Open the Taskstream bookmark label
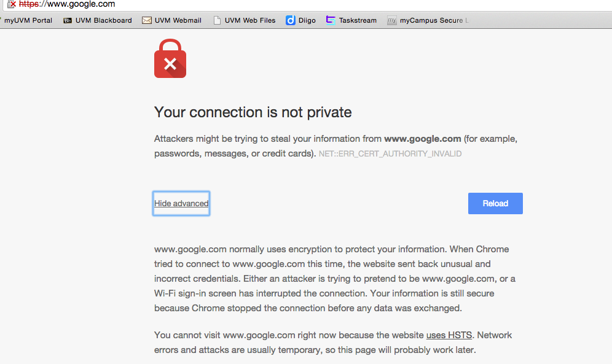This screenshot has height=364, width=612. coord(358,20)
